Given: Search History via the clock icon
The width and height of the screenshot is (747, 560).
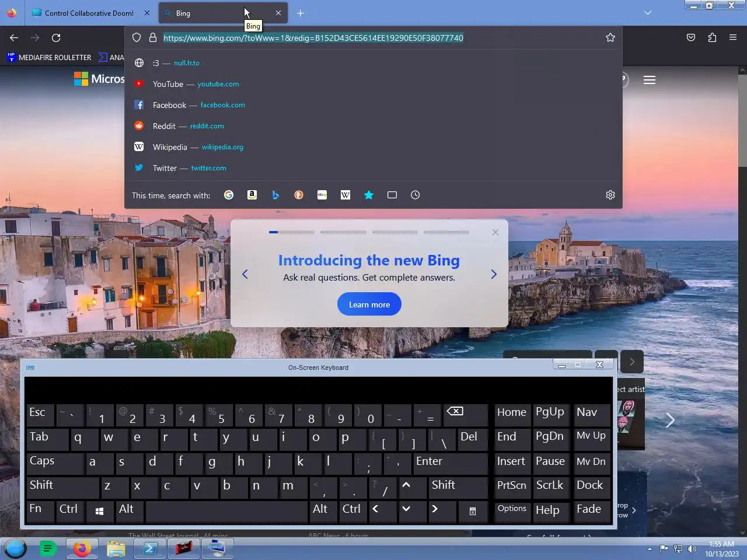Looking at the screenshot, I should pos(416,195).
